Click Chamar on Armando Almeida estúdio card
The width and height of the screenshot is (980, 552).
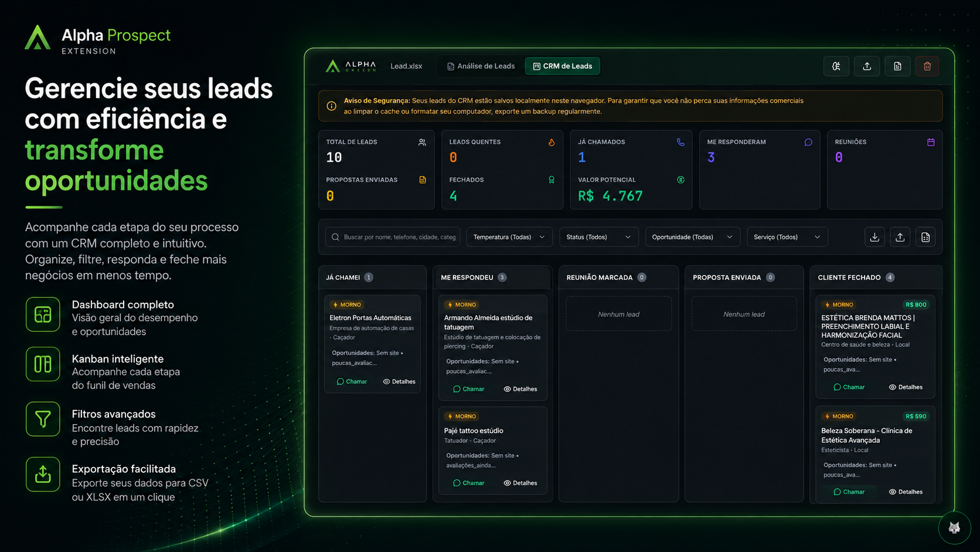pyautogui.click(x=468, y=389)
